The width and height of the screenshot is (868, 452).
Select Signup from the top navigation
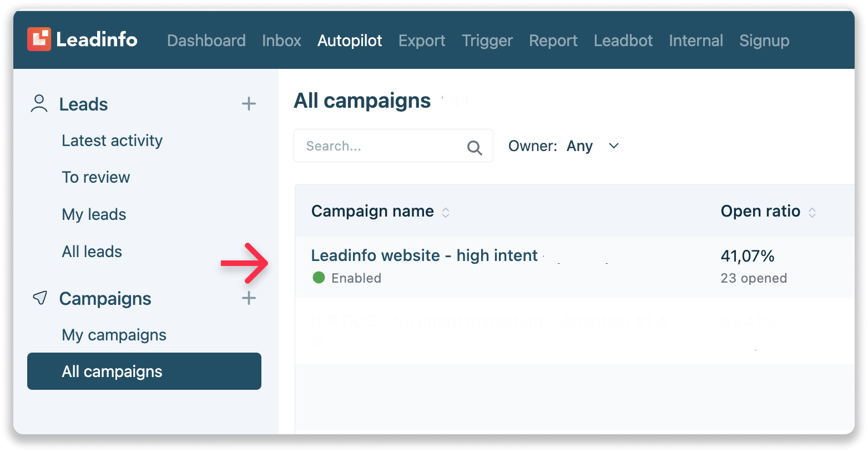[764, 40]
